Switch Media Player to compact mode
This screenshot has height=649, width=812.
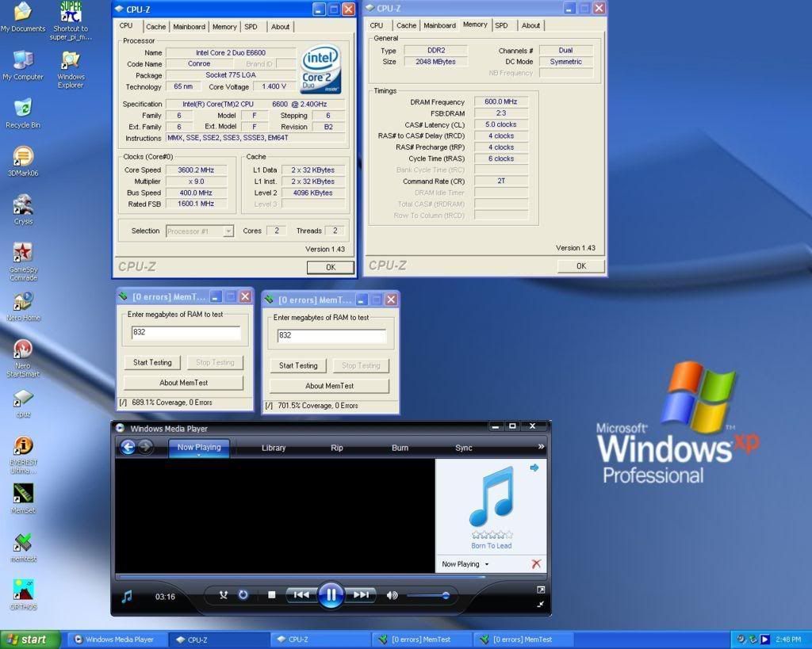(541, 604)
